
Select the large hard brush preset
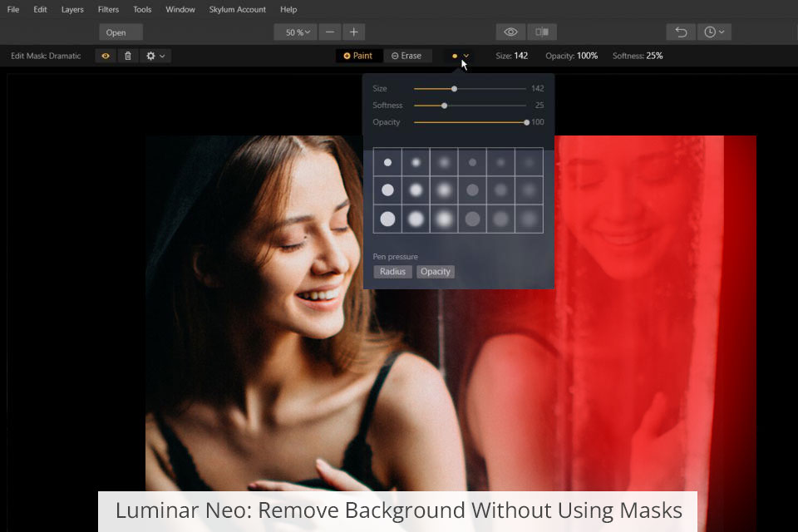coord(388,219)
